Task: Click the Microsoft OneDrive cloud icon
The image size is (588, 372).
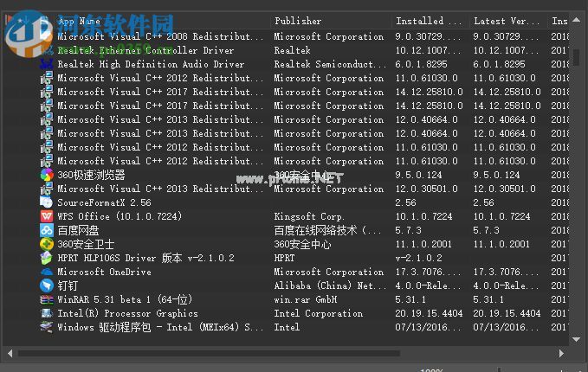Action: click(x=47, y=272)
